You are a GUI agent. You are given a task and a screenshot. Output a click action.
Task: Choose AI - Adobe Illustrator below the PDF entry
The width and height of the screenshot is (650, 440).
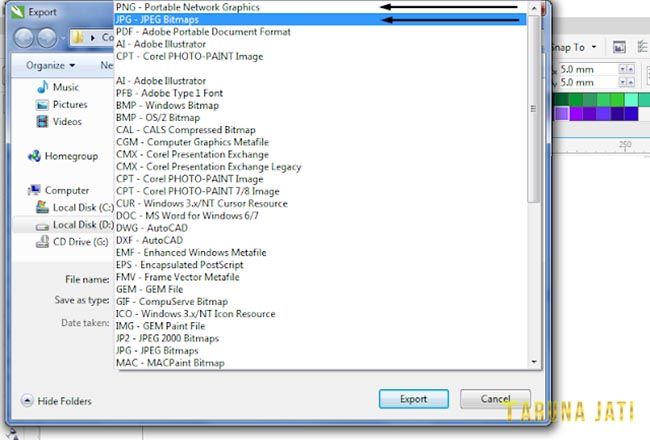320,44
